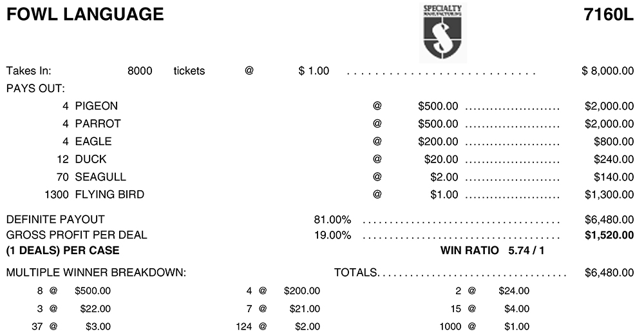Click the PARROT prize name
This screenshot has height=334, width=644.
(98, 123)
